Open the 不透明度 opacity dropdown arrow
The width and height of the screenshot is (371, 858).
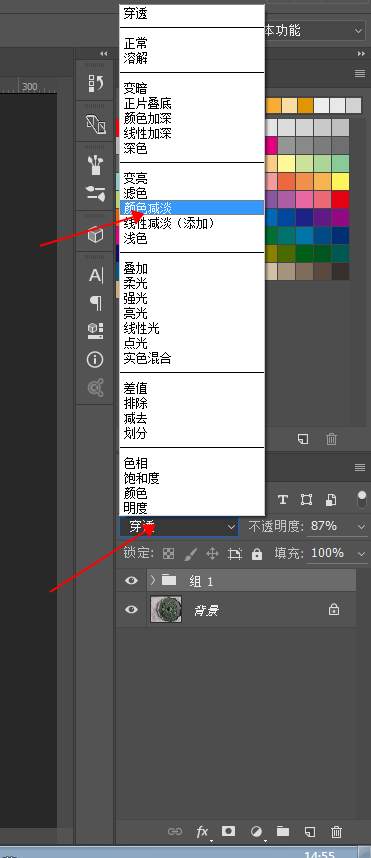361,526
